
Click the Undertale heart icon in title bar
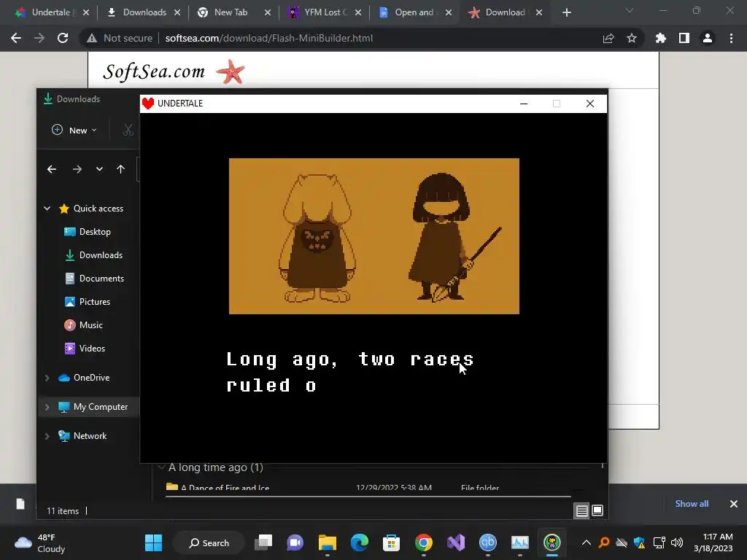point(148,104)
